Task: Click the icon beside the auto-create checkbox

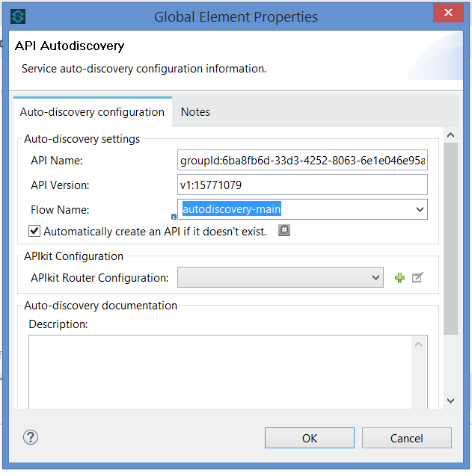Action: click(x=284, y=231)
